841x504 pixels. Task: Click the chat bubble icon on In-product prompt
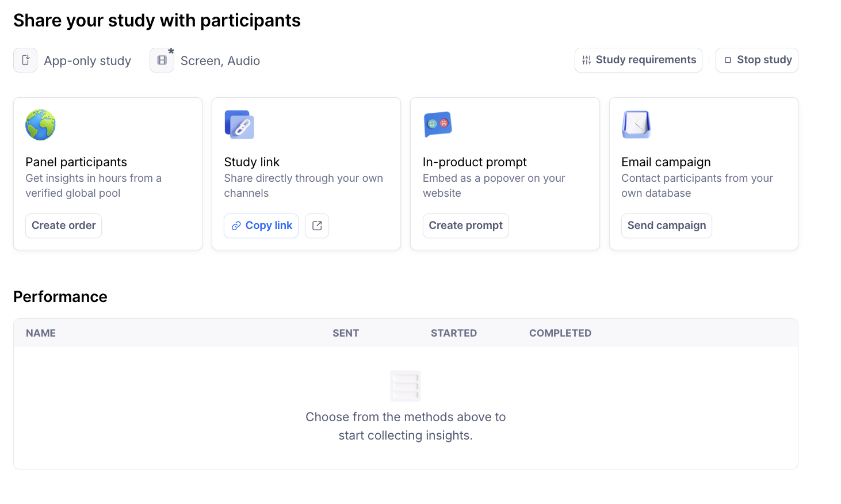tap(438, 124)
